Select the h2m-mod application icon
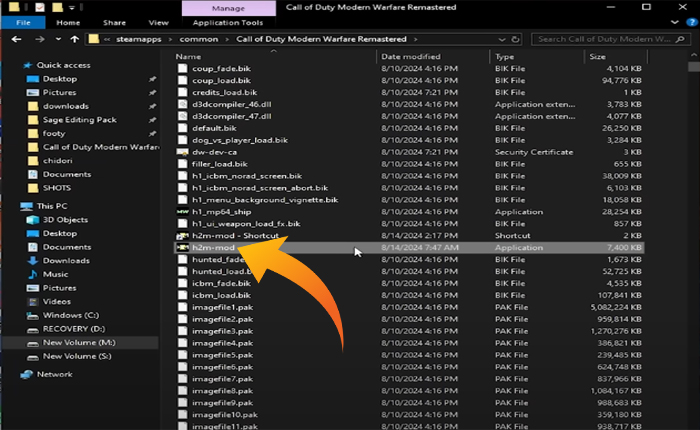 [x=183, y=247]
